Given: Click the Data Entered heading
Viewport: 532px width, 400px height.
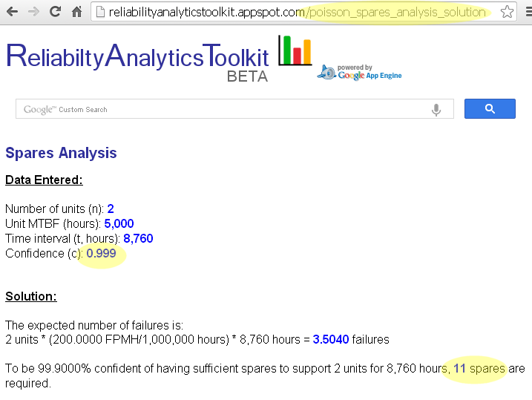Looking at the screenshot, I should pyautogui.click(x=44, y=180).
